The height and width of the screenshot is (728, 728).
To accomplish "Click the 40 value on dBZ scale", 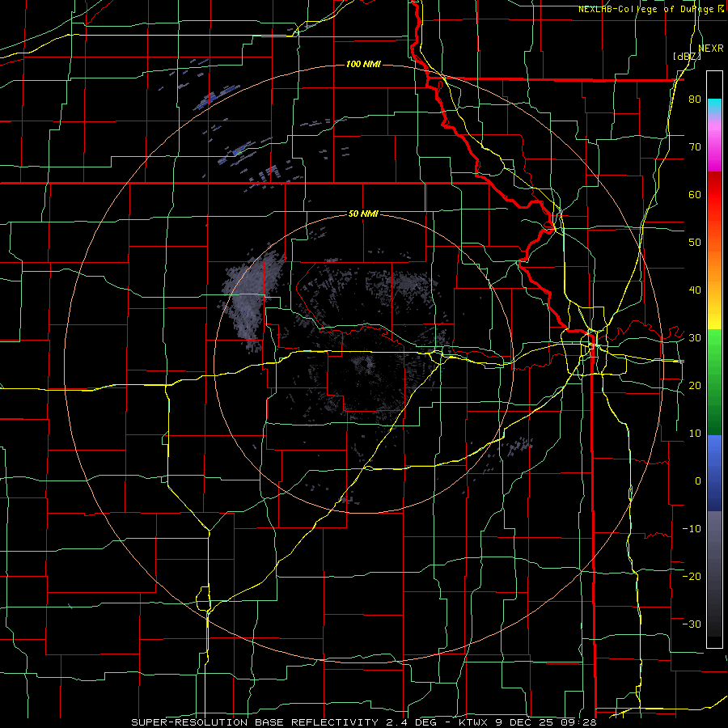I will 695,290.
